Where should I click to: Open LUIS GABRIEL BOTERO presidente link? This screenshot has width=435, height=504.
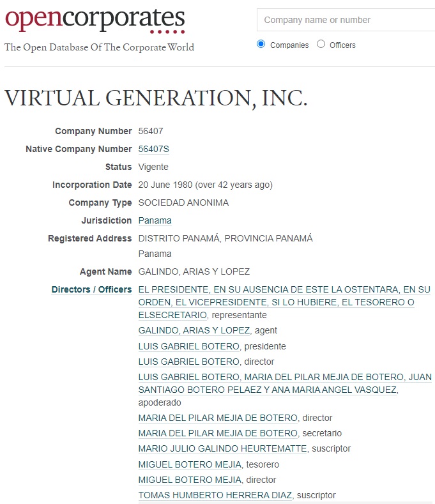(189, 346)
